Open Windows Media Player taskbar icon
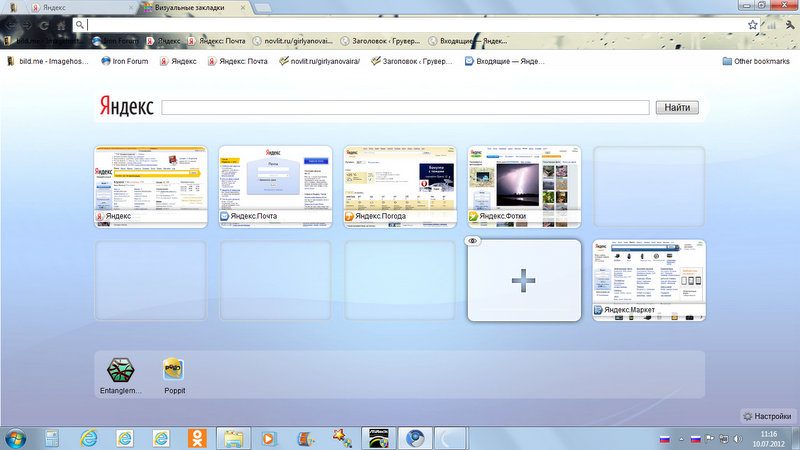 point(269,438)
